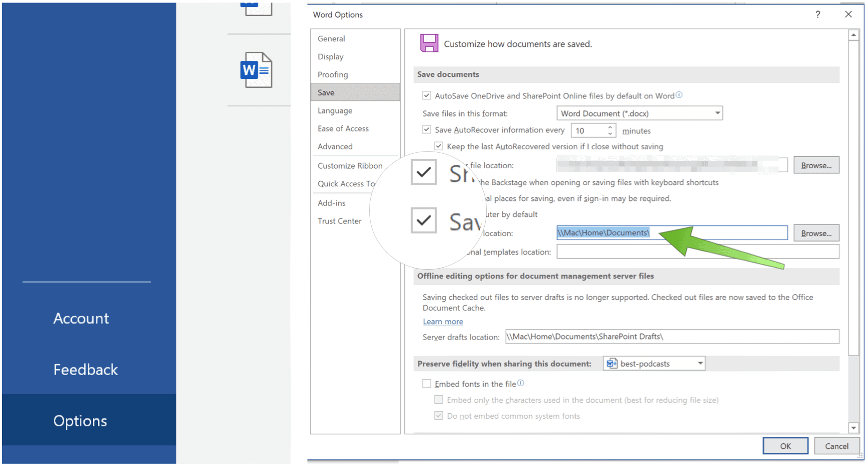Click the save floppy disk icon
This screenshot has width=868, height=466.
(x=429, y=43)
